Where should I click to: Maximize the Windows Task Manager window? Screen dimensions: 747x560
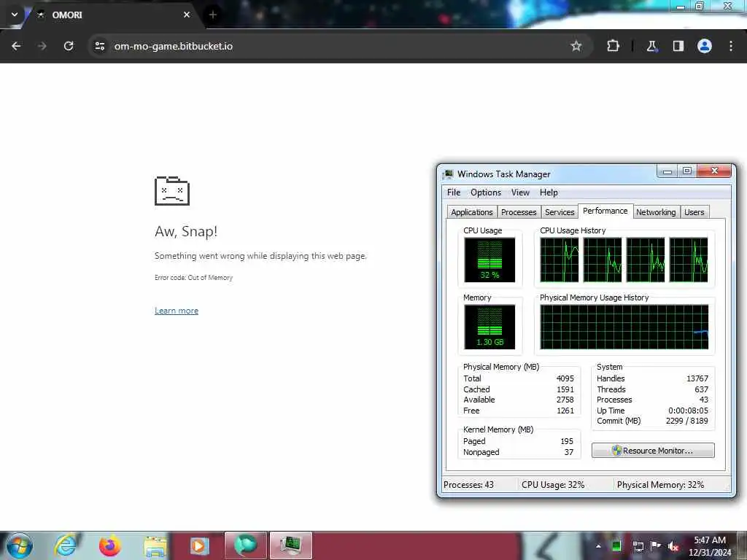(687, 171)
